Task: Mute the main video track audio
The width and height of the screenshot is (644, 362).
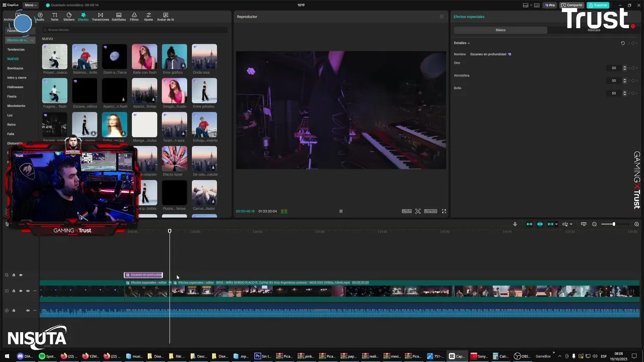Action: tap(28, 291)
